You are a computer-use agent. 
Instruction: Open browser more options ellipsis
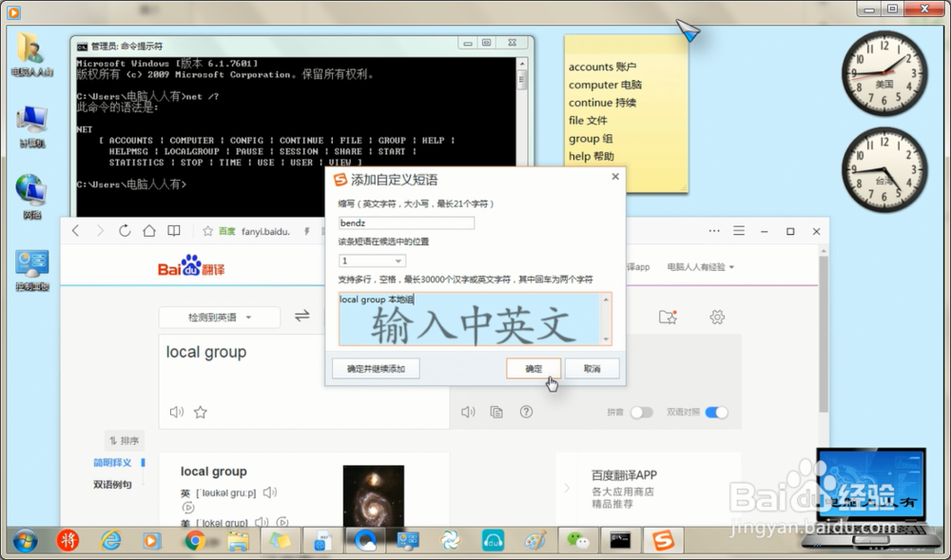(714, 231)
